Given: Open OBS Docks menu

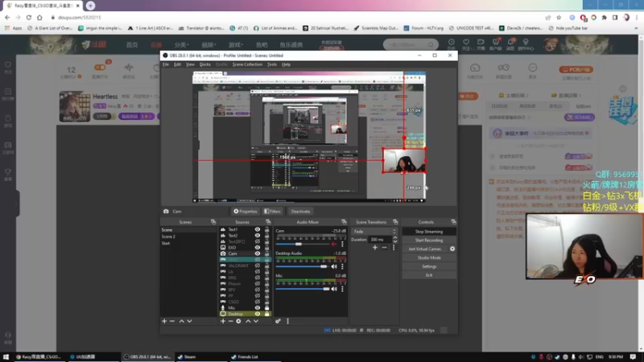Looking at the screenshot, I should point(205,64).
